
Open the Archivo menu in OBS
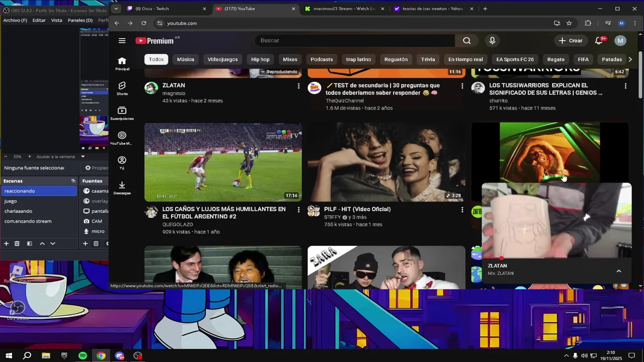click(x=15, y=20)
